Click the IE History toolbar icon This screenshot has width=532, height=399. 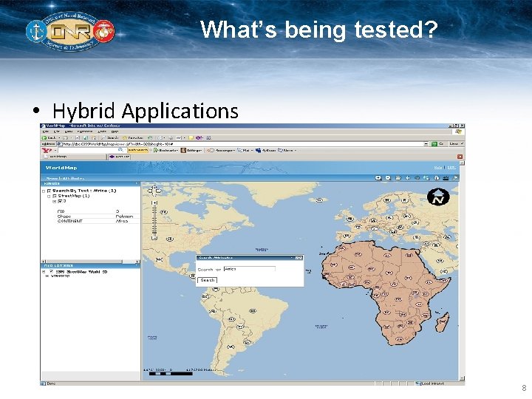tap(150, 138)
